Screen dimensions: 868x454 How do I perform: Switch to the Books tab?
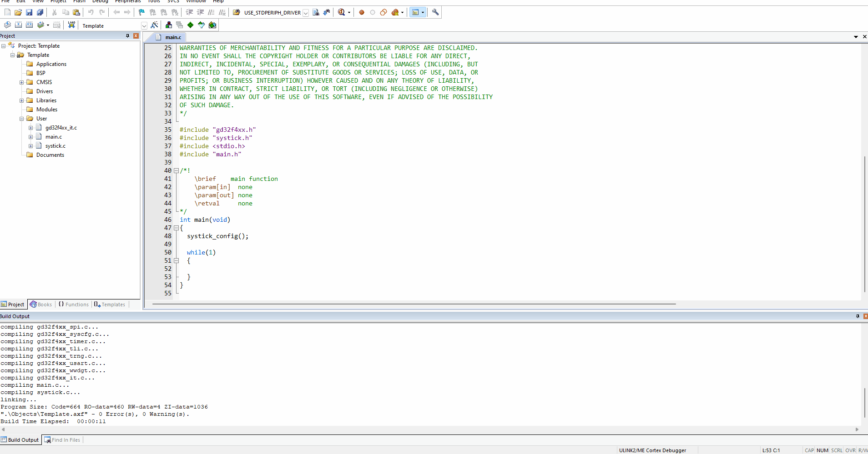tap(41, 304)
